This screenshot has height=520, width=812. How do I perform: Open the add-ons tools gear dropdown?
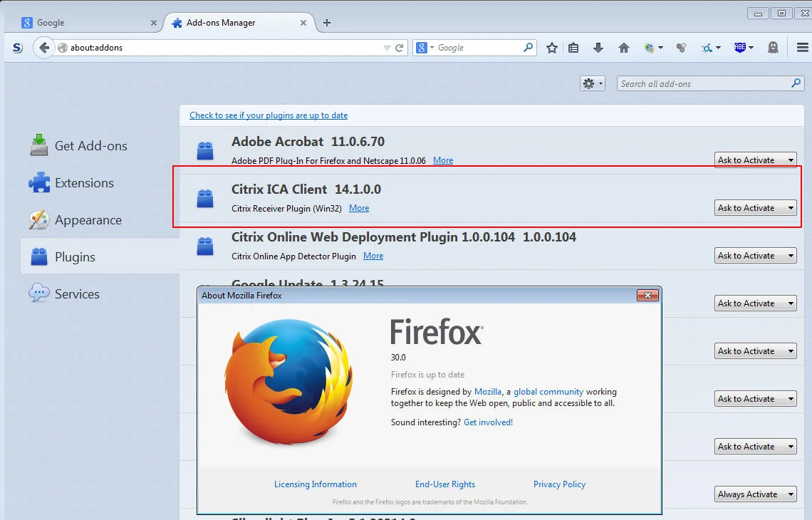pos(593,83)
